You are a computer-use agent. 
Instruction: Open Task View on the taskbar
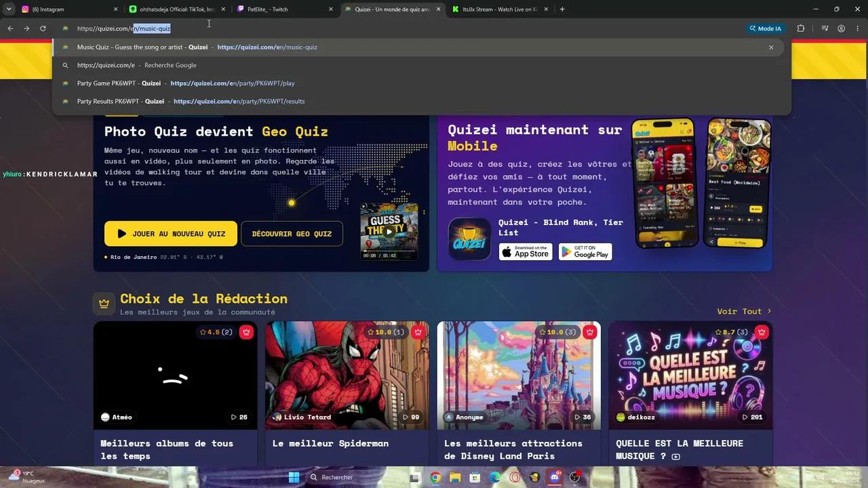pos(414,477)
